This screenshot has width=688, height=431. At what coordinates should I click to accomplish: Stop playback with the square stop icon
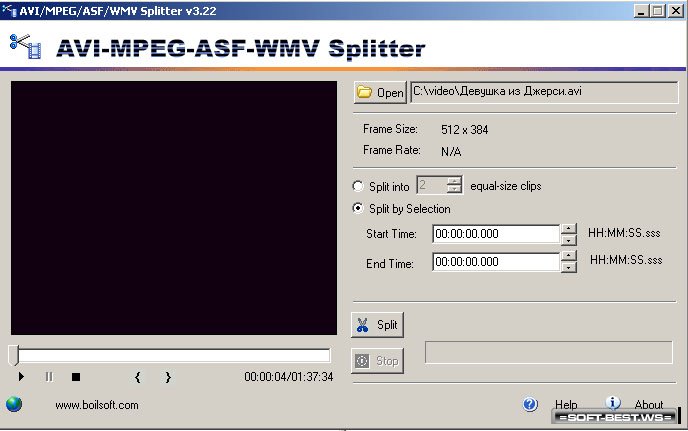76,377
